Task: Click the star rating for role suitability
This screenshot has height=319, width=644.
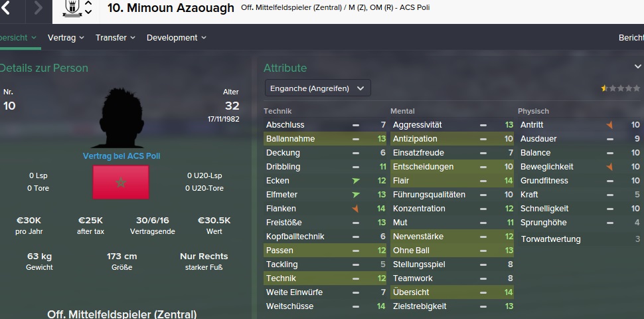Action: pos(621,88)
